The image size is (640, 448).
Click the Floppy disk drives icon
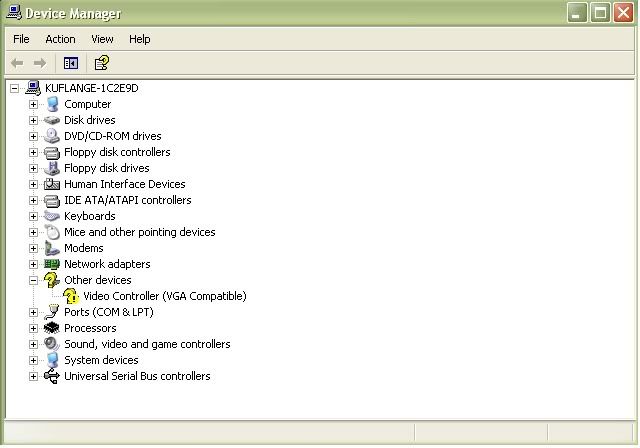coord(52,168)
